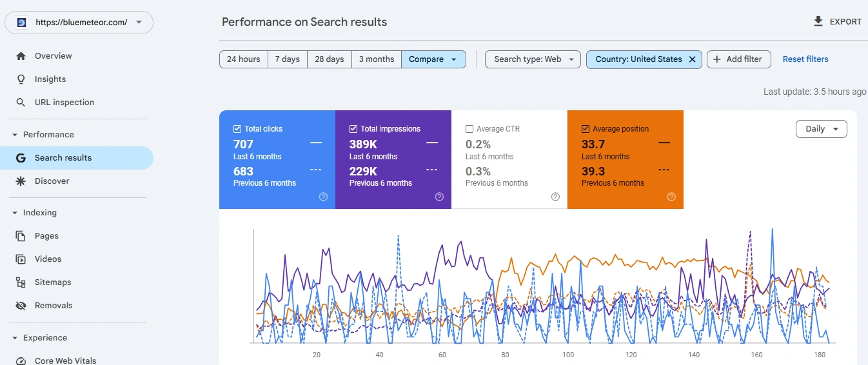
Task: Toggle the Total impressions checkbox
Action: 353,129
